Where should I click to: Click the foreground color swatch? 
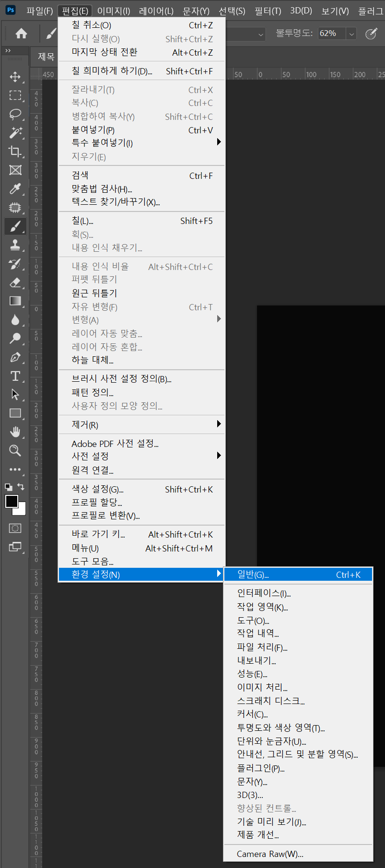(x=12, y=501)
